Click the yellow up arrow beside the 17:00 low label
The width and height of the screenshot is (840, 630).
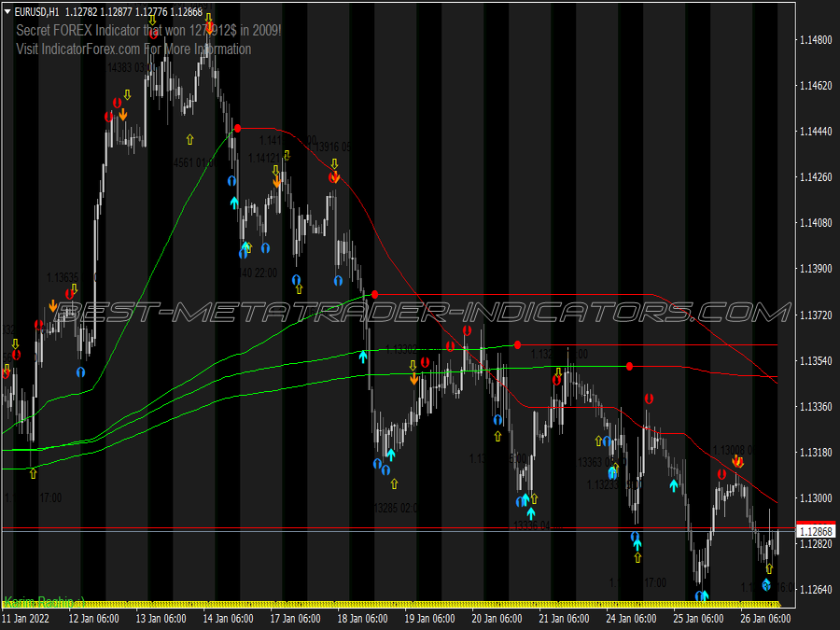click(x=34, y=473)
